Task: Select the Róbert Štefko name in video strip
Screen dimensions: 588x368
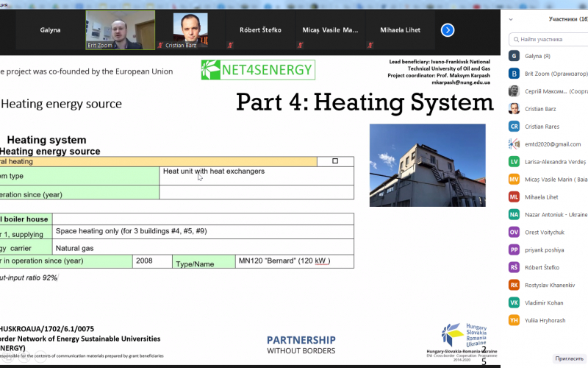Action: 261,30
